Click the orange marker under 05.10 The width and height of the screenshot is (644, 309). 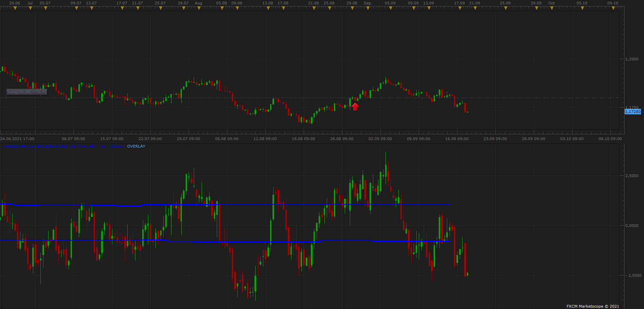point(582,8)
